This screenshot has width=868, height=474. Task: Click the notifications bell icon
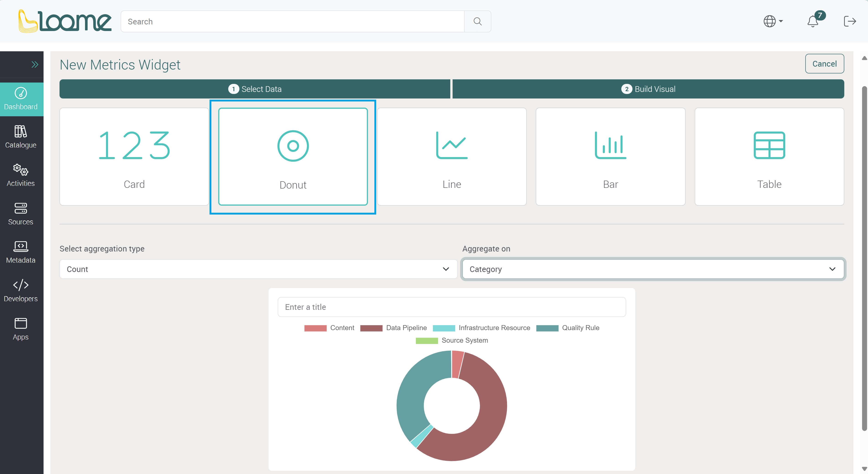coord(812,22)
